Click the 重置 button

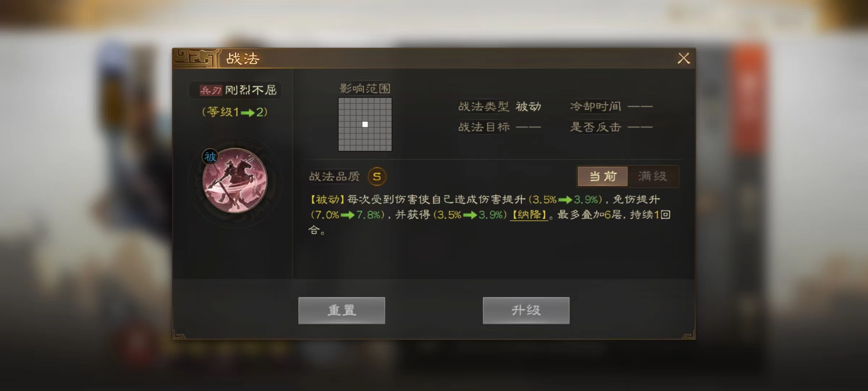[341, 311]
